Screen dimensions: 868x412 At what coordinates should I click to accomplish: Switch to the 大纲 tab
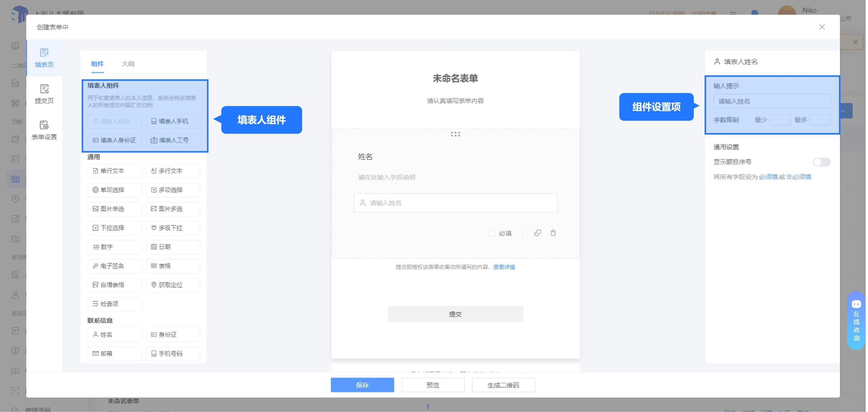click(128, 64)
